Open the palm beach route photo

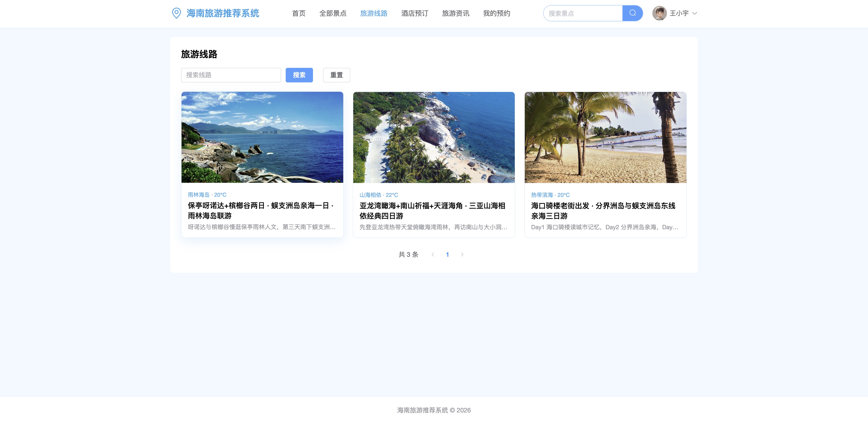605,137
